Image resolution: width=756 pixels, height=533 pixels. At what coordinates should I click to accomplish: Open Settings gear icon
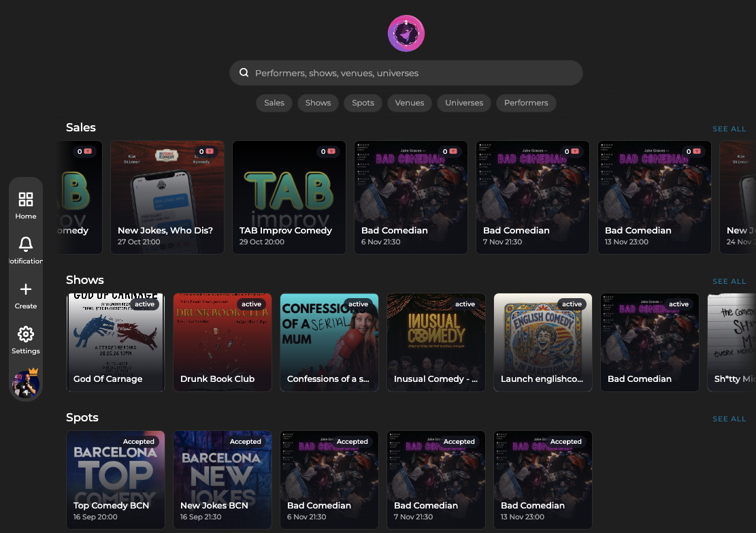click(x=26, y=334)
